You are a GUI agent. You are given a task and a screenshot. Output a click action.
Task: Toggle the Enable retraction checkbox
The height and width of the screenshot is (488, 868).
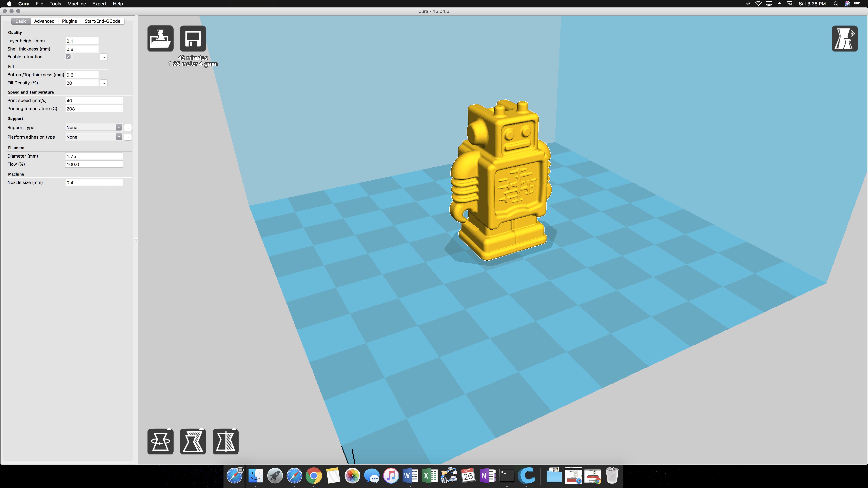pos(68,57)
